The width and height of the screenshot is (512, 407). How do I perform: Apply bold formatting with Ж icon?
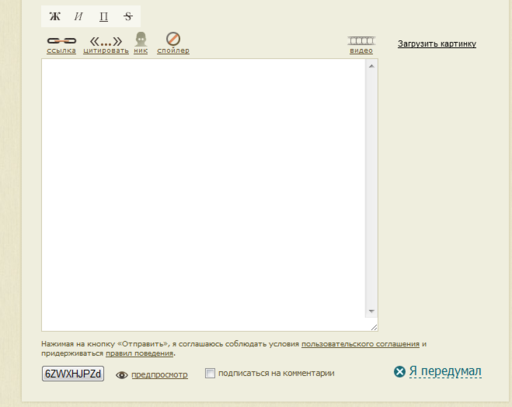point(55,16)
